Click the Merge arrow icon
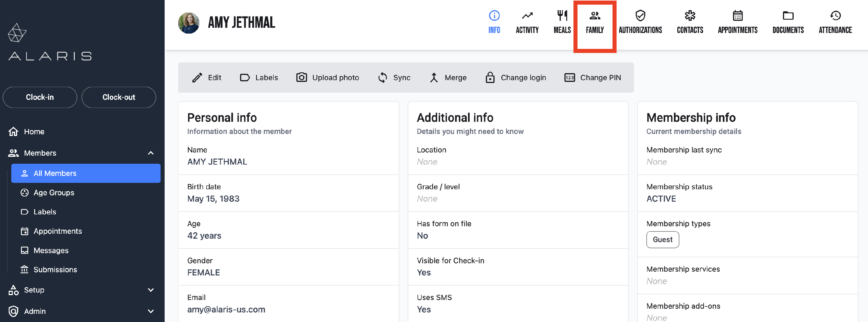This screenshot has height=322, width=868. coord(434,78)
